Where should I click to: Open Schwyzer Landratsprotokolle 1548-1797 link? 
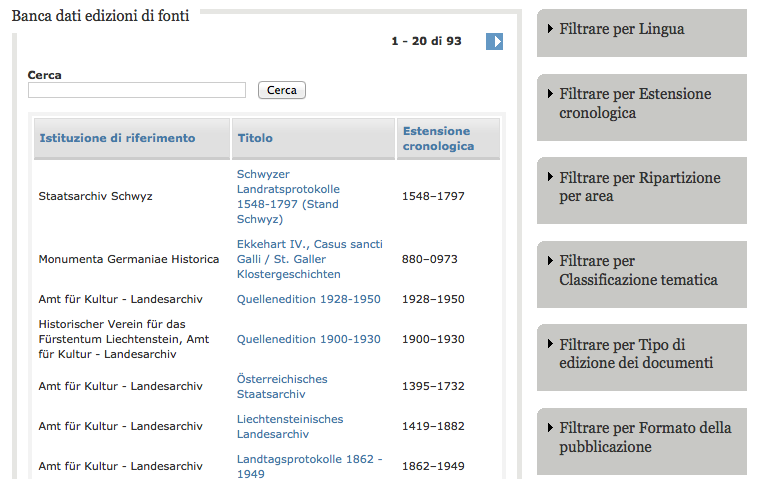point(288,196)
